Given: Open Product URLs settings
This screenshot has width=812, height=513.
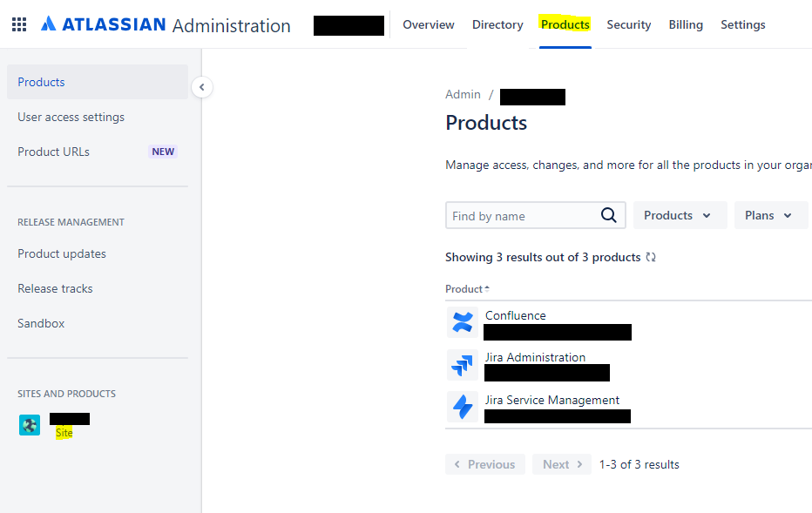Looking at the screenshot, I should pyautogui.click(x=53, y=152).
